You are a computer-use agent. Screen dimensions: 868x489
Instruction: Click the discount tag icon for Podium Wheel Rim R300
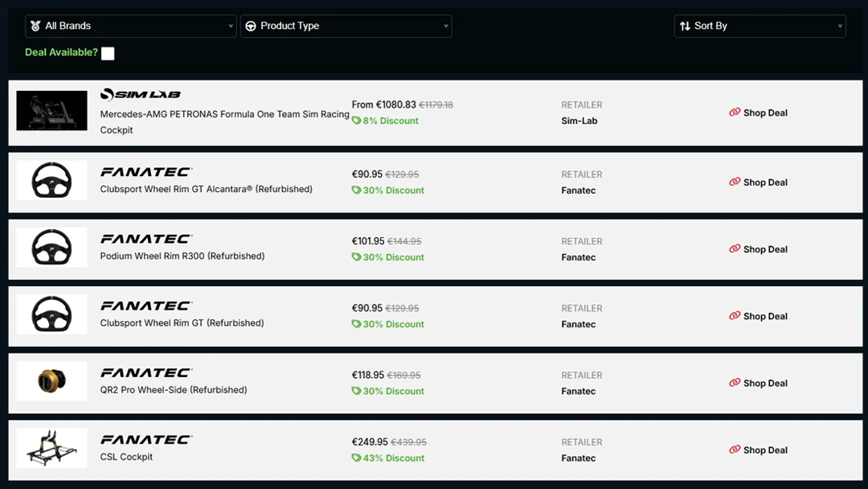pos(356,257)
